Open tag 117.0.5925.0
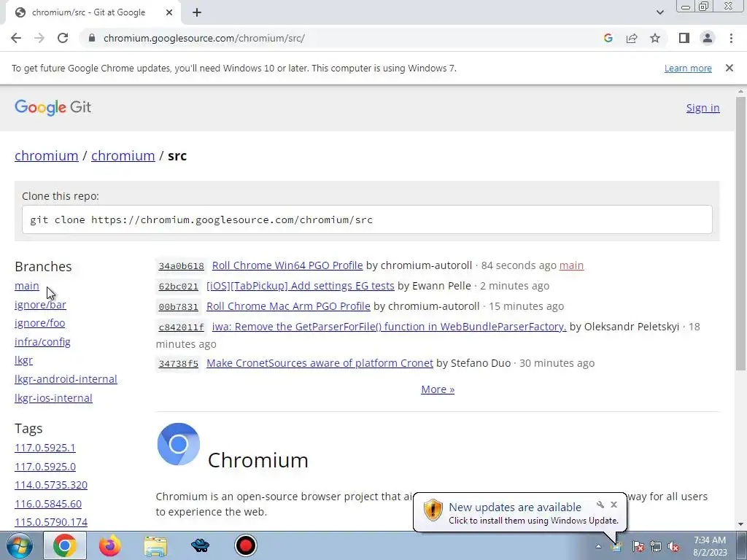The height and width of the screenshot is (560, 747). click(45, 467)
